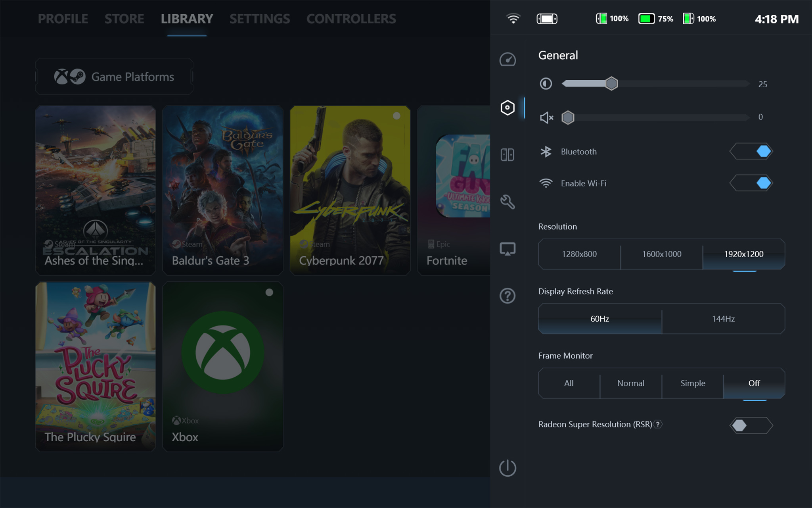The width and height of the screenshot is (812, 508).
Task: Enable Radeon Super Resolution toggle
Action: tap(751, 425)
